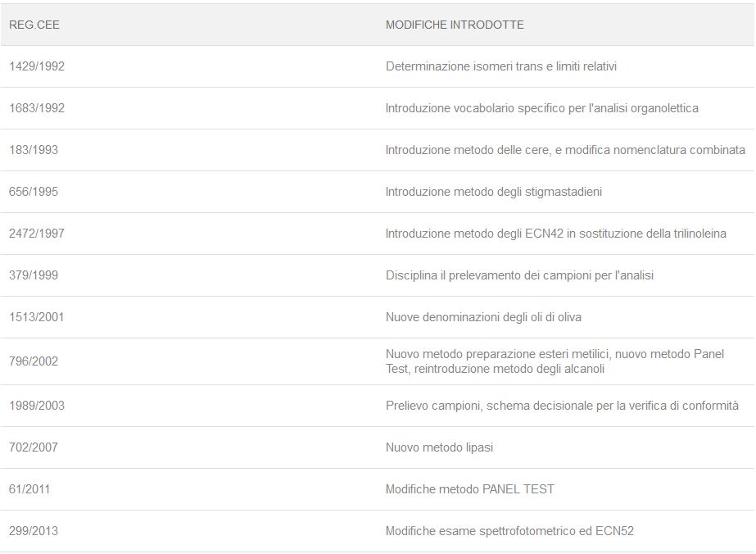The width and height of the screenshot is (756, 554).
Task: Click 'Introduzione metodo degli stigmastadieni' text
Action: tap(494, 192)
